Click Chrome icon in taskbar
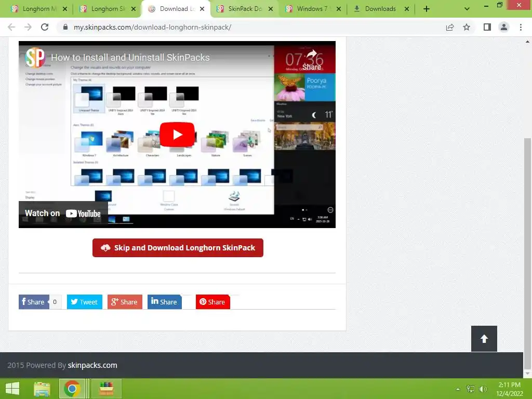The image size is (532, 399). [x=72, y=389]
